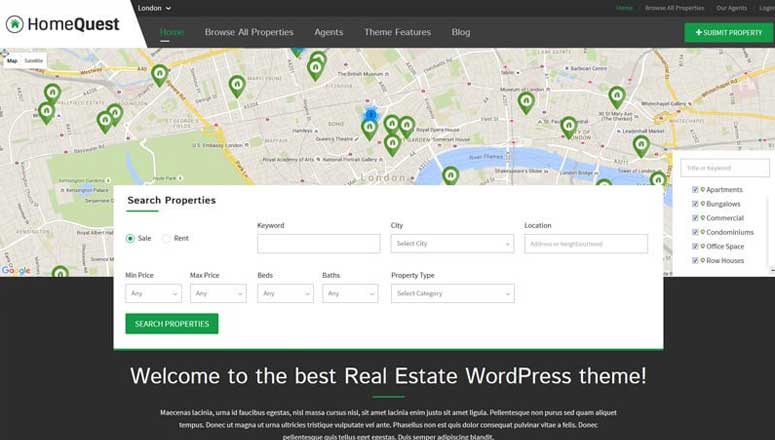Click the pin near Leadenhall Market

(x=641, y=146)
